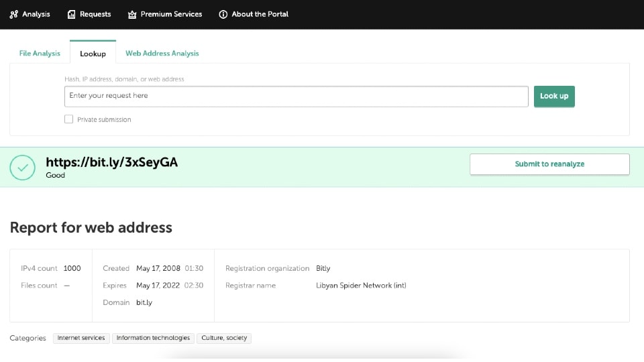Enable the Private submission checkbox
Screen dimensions: 644x362
click(68, 119)
